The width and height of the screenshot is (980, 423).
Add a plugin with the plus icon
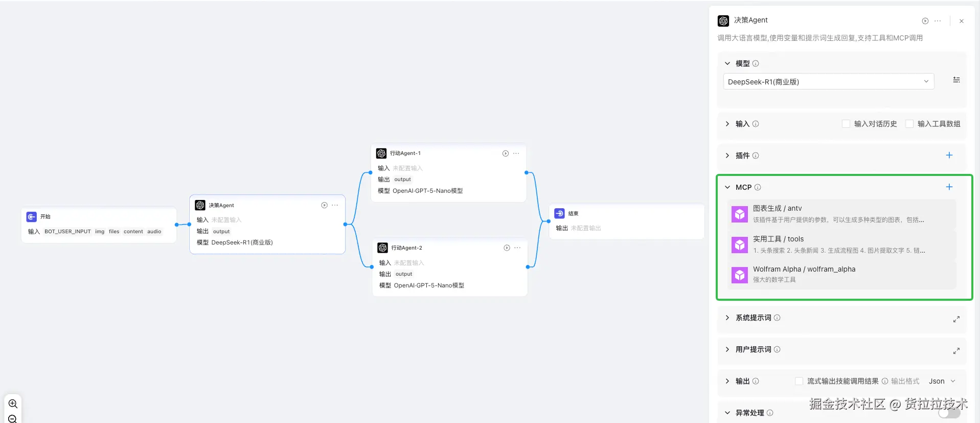[x=949, y=155]
